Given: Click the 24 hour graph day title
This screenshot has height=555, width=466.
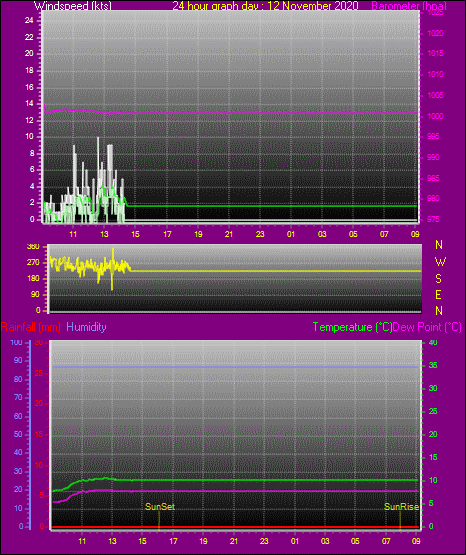Looking at the screenshot, I should click(265, 5).
